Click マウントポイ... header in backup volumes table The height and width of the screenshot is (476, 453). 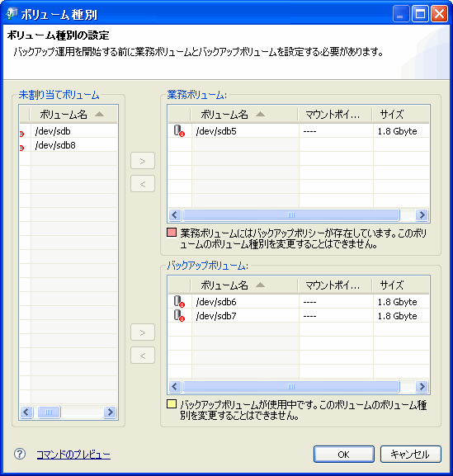335,285
